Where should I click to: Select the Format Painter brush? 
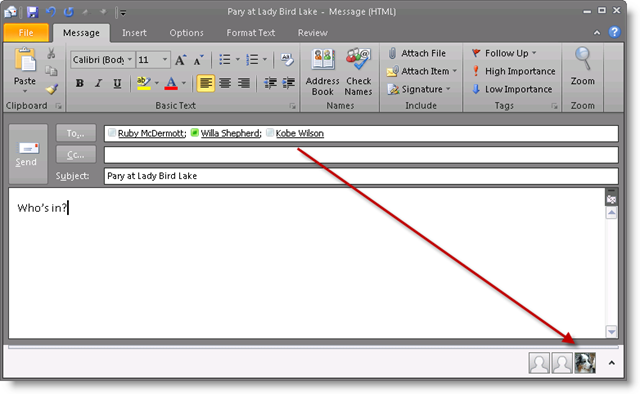click(51, 89)
